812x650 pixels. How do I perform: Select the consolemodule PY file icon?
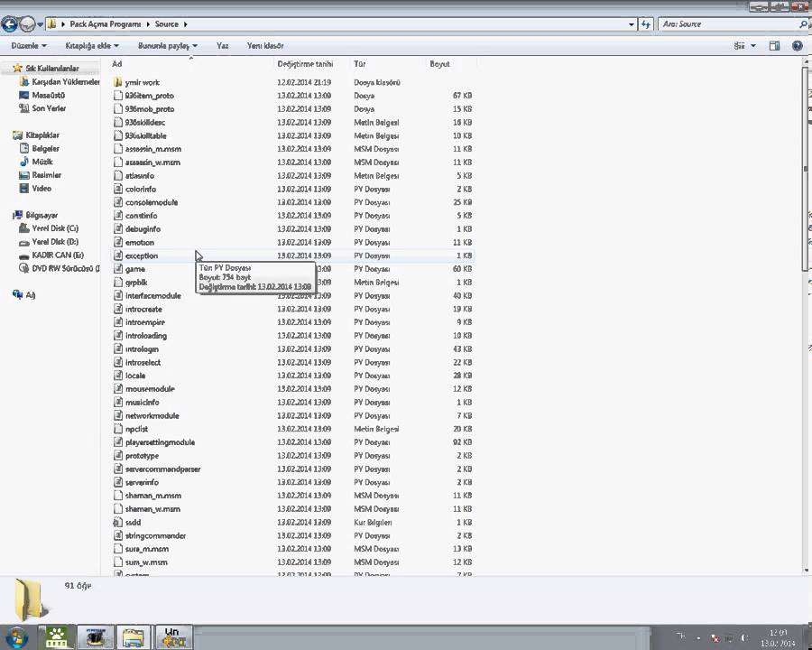pos(117,202)
